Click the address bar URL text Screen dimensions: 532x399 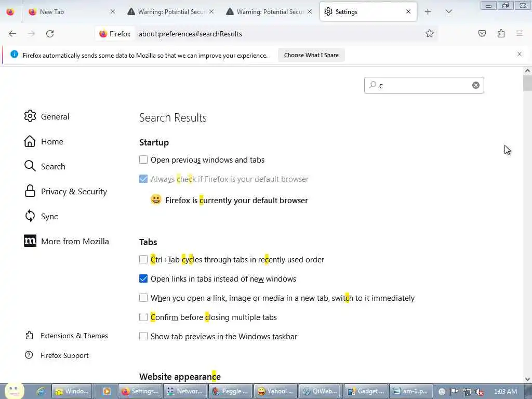click(x=190, y=34)
